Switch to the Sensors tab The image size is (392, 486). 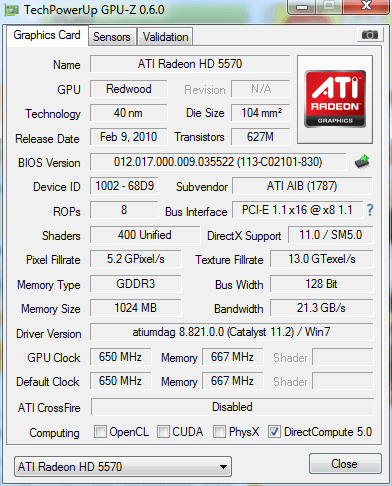click(x=112, y=37)
